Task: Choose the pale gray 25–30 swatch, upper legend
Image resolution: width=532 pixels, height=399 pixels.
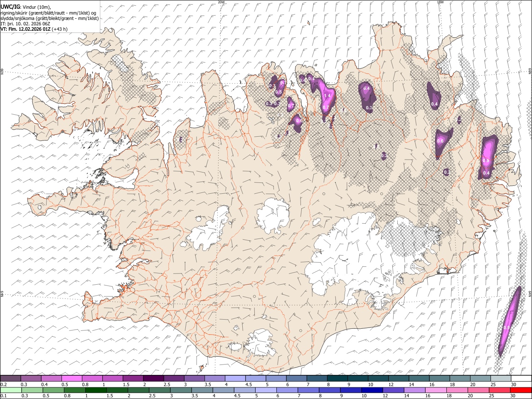Action: (501, 379)
